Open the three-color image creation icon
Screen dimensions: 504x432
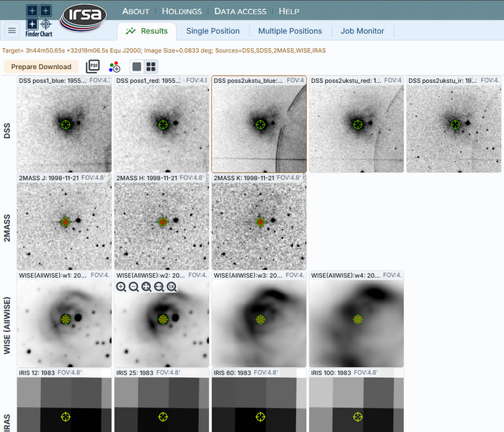click(114, 67)
